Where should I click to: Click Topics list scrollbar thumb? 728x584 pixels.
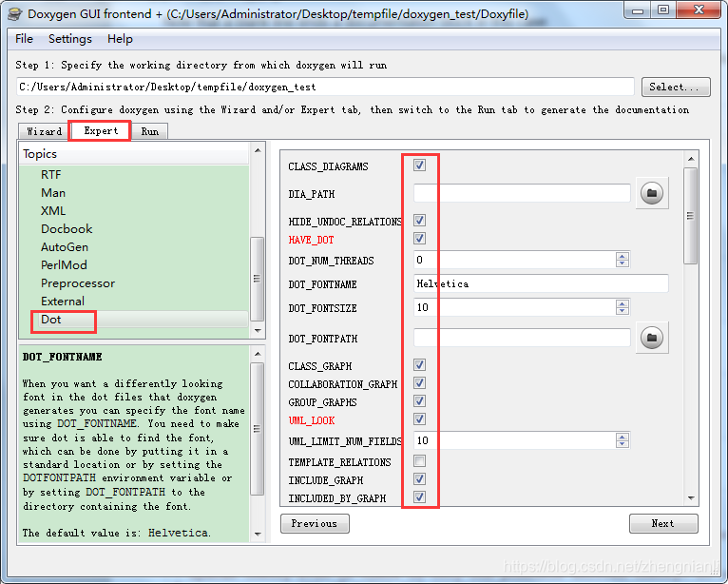tap(258, 279)
